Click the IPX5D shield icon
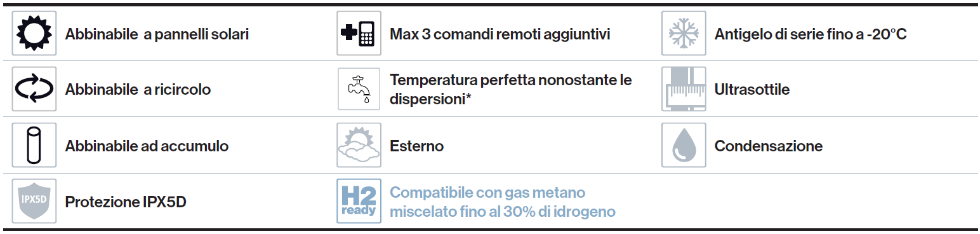 (34, 201)
